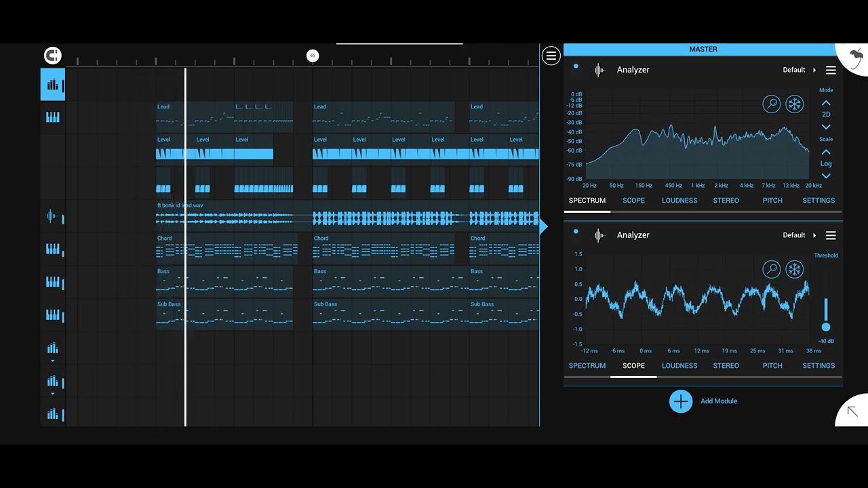Switch scope-view Analyzer to STEREO tab

coord(726,366)
